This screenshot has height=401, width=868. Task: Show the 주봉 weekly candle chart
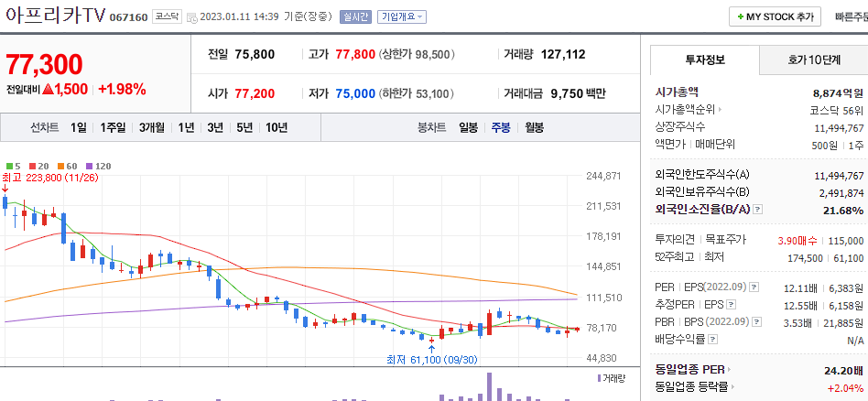pyautogui.click(x=501, y=127)
